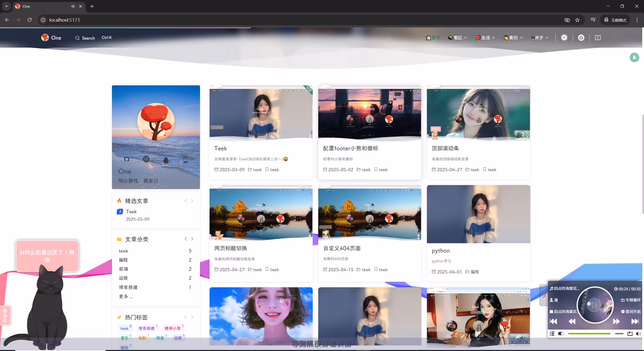Click the music player volume speaker icon
This screenshot has width=644, height=351.
tap(638, 334)
